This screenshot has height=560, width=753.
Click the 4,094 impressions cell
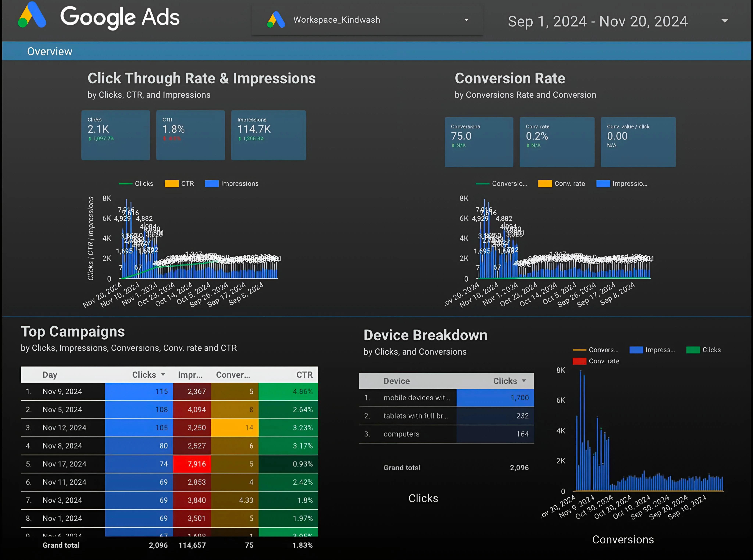click(x=192, y=410)
